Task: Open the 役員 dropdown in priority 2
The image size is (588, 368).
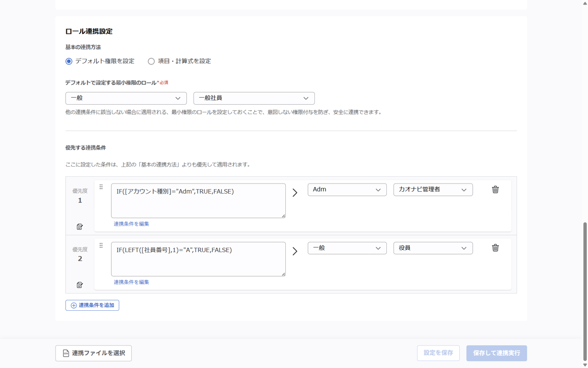Action: click(433, 248)
